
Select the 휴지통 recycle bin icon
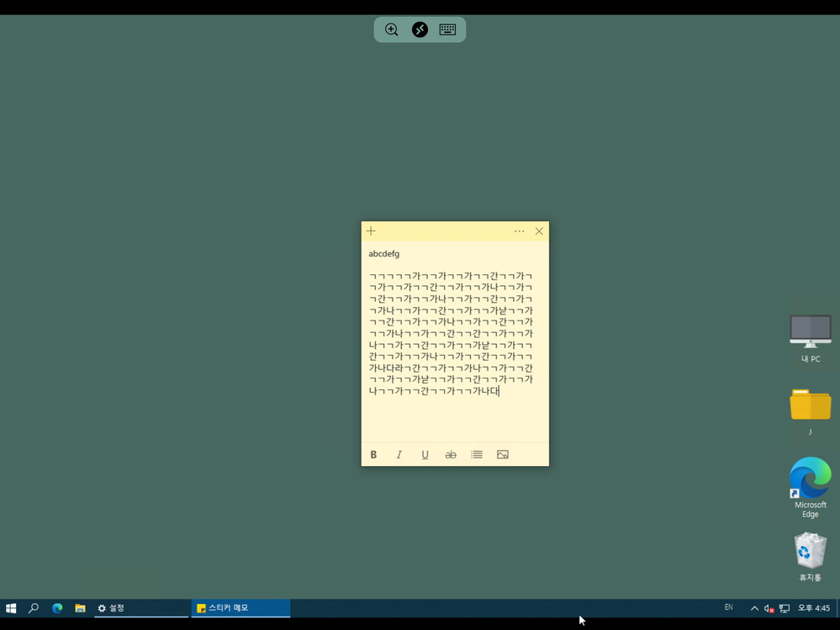tap(810, 557)
